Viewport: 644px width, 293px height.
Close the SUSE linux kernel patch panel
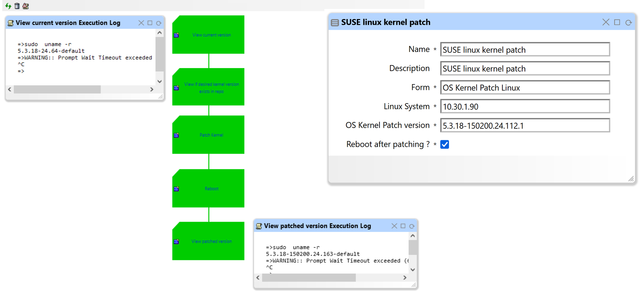pyautogui.click(x=606, y=22)
